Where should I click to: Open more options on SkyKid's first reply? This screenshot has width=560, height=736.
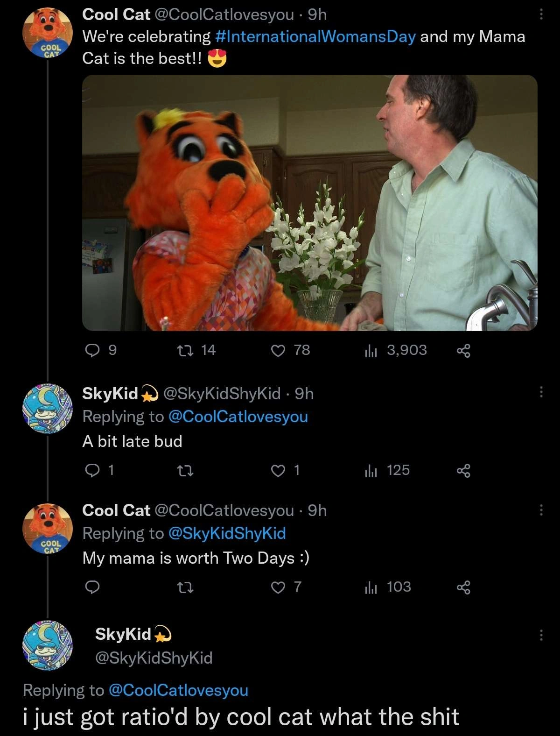541,392
